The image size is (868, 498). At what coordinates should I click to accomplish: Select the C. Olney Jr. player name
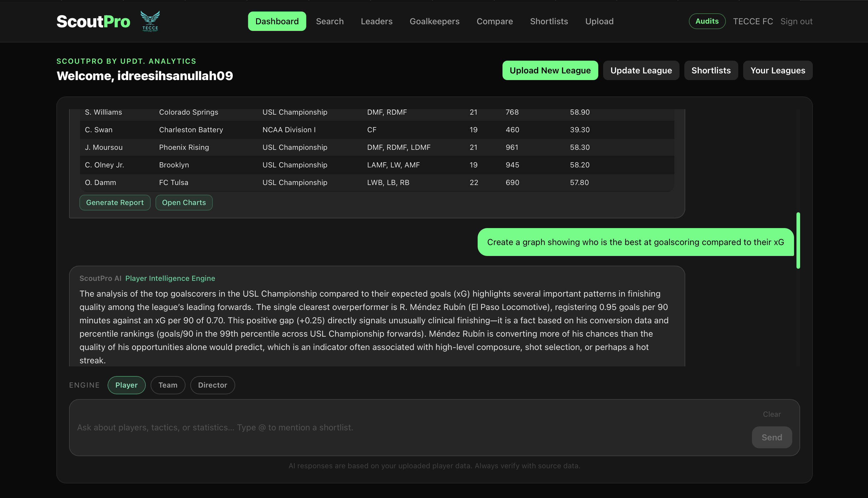[x=104, y=165]
